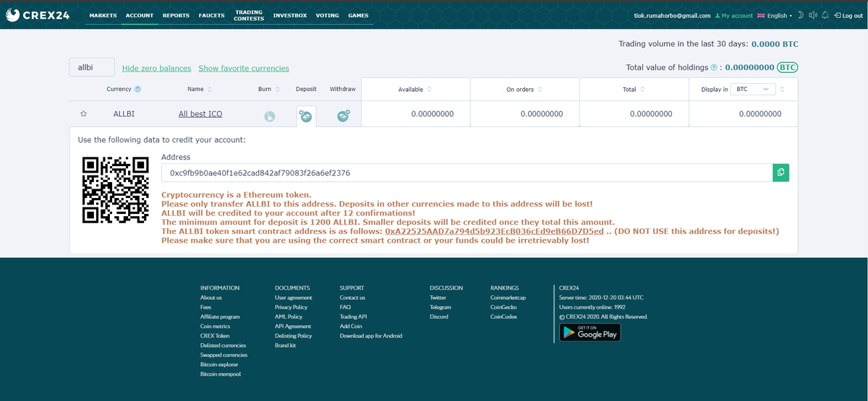The width and height of the screenshot is (868, 401).
Task: Open Download app for Android link
Action: (x=371, y=336)
